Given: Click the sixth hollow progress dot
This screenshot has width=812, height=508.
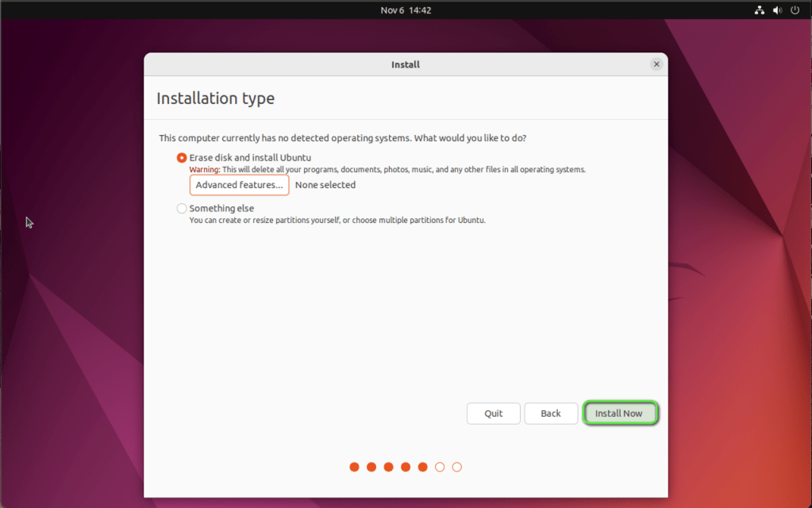Looking at the screenshot, I should 439,467.
